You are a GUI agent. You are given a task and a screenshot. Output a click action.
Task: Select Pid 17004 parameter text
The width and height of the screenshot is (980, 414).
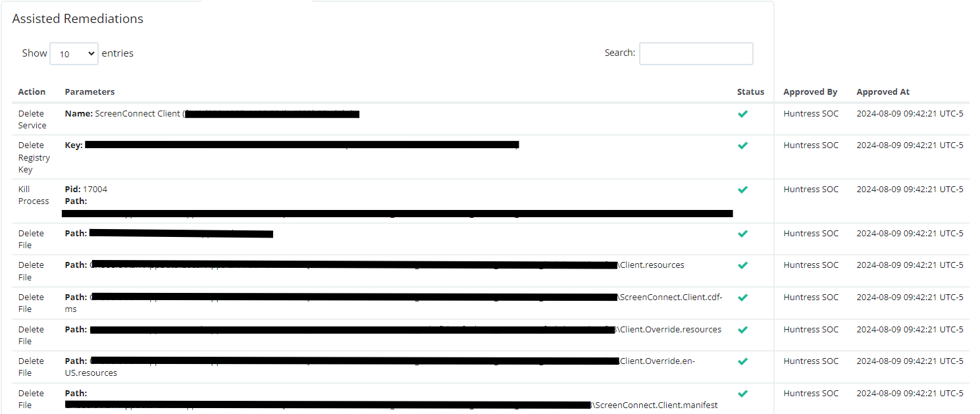coord(86,190)
